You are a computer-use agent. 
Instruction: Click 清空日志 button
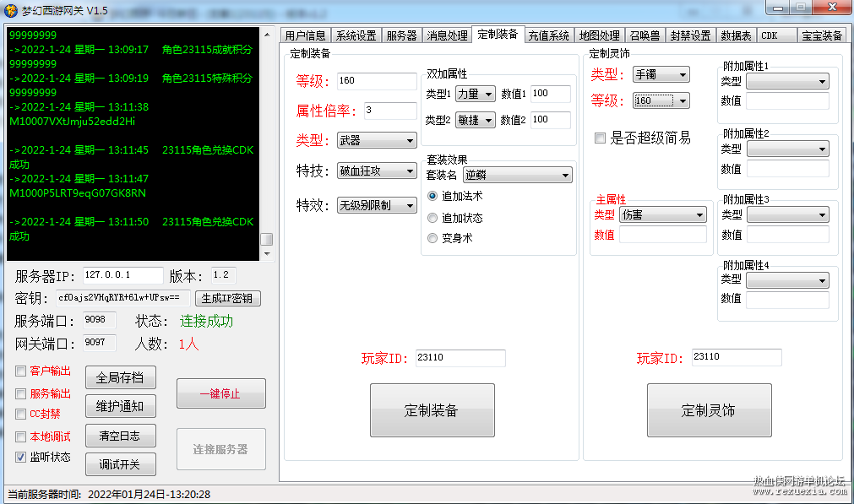click(120, 436)
